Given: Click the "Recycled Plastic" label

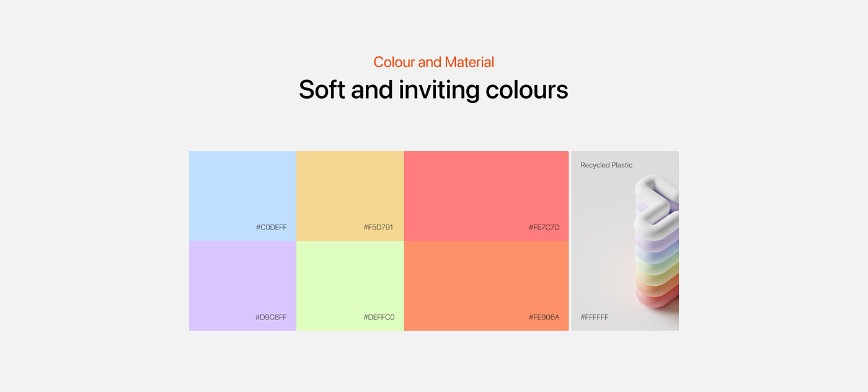Looking at the screenshot, I should [606, 165].
